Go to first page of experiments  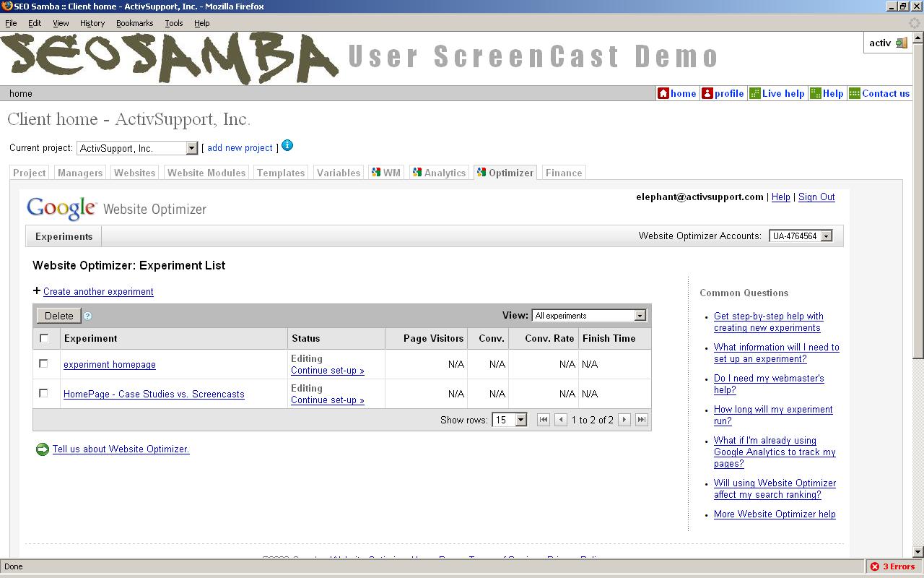[544, 420]
